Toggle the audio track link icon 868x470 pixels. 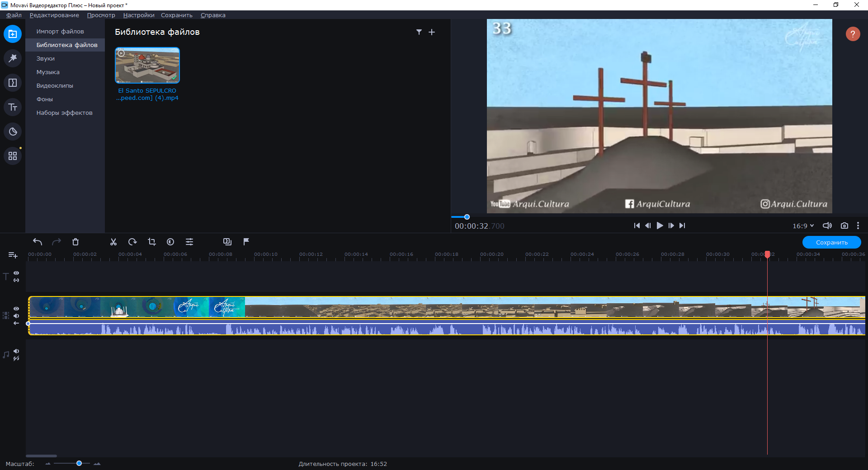point(16,358)
